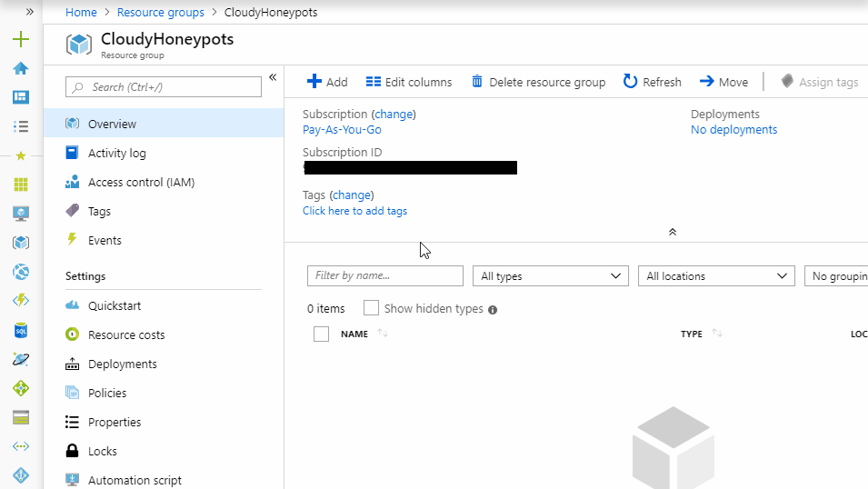
Task: Go to the Home breadcrumb
Action: coord(81,12)
